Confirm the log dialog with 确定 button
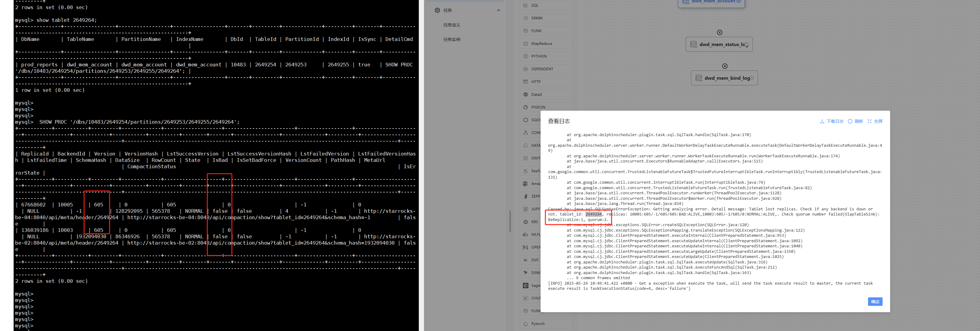 coord(875,302)
